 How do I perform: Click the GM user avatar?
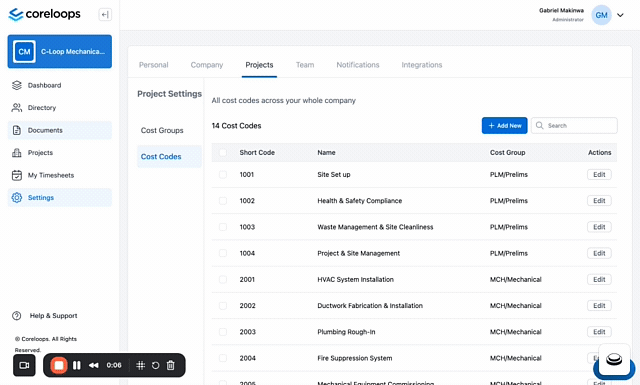pyautogui.click(x=601, y=15)
